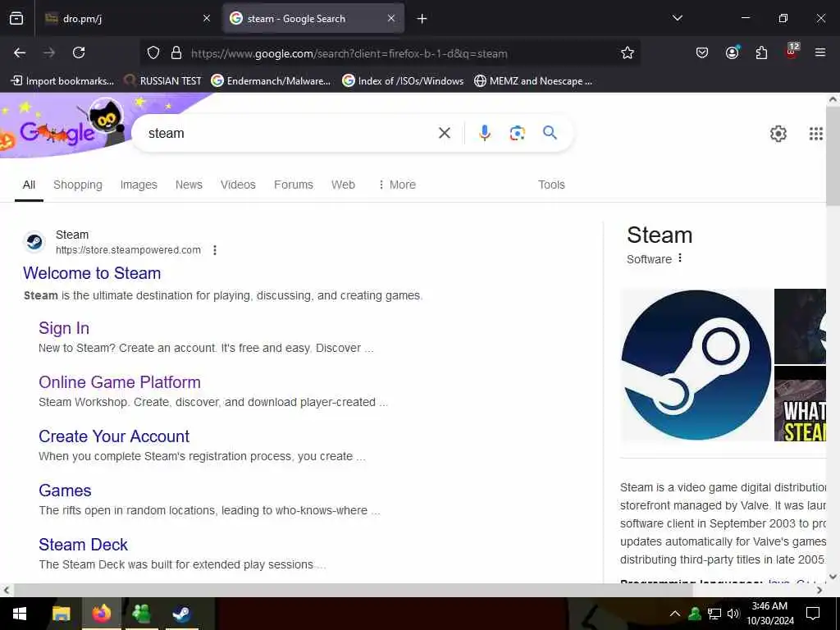The image size is (840, 630).
Task: Clear the search box with X
Action: click(x=444, y=133)
